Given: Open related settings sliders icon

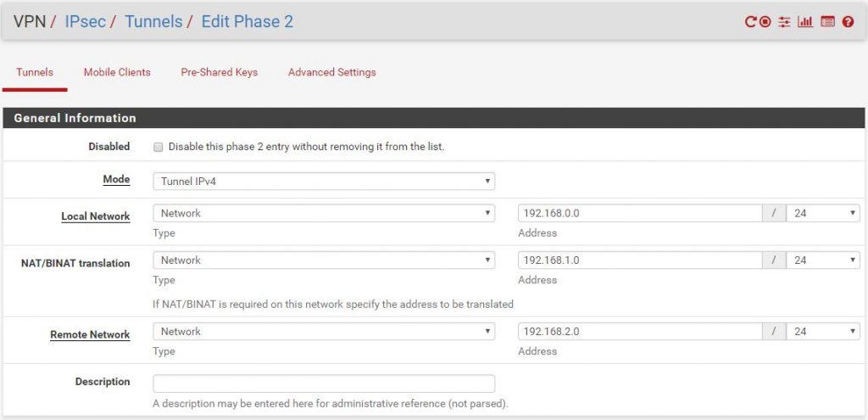Looking at the screenshot, I should click(x=785, y=22).
